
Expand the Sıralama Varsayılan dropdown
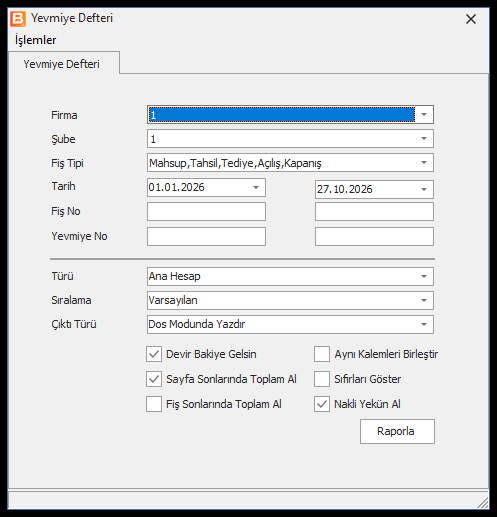click(424, 300)
